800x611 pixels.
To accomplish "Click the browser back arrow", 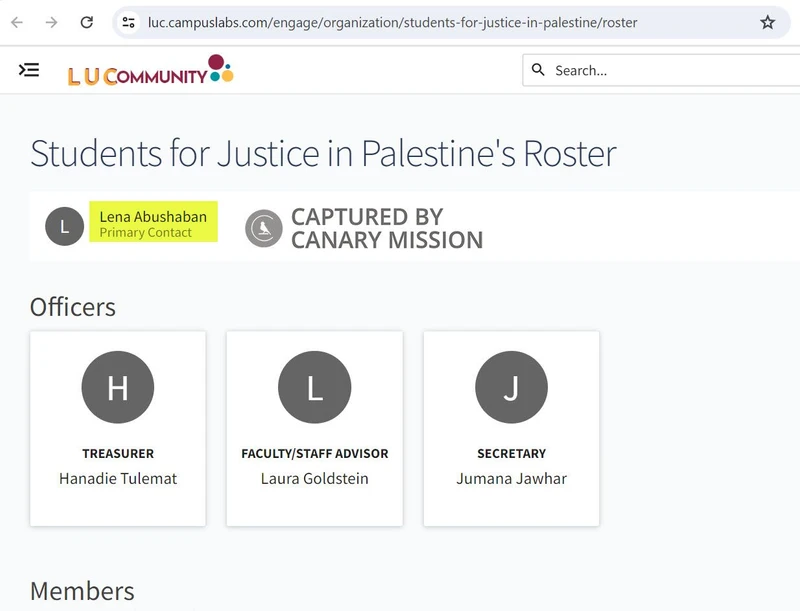I will pos(17,22).
